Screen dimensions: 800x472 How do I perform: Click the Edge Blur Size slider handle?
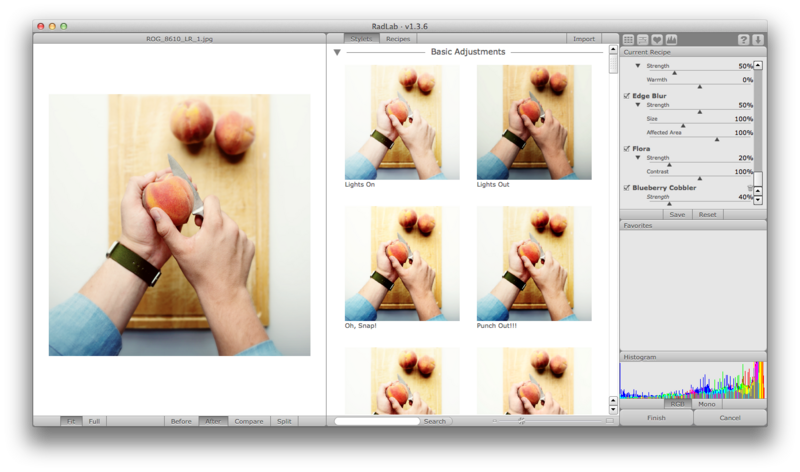tap(683, 126)
